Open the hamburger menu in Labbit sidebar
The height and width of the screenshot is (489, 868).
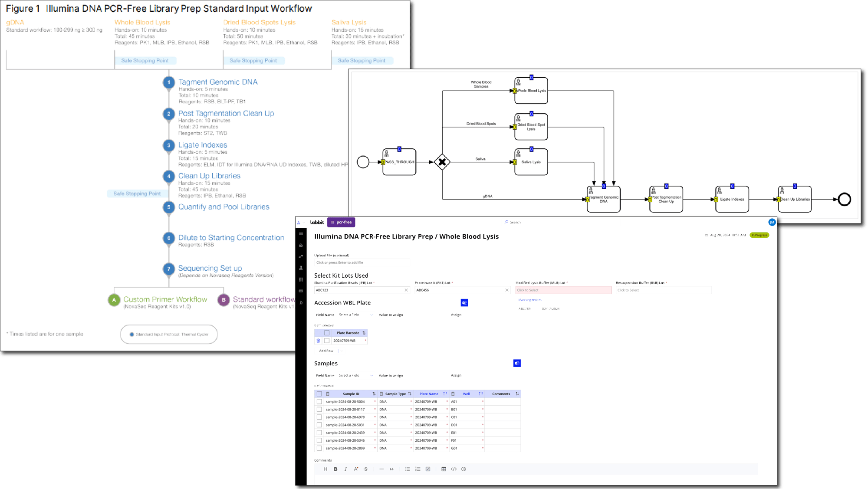tap(301, 234)
